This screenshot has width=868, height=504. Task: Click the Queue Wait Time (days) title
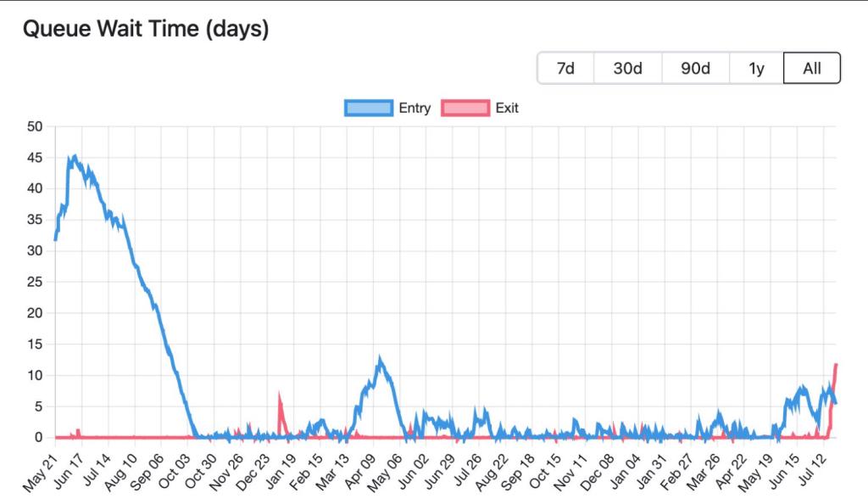146,29
